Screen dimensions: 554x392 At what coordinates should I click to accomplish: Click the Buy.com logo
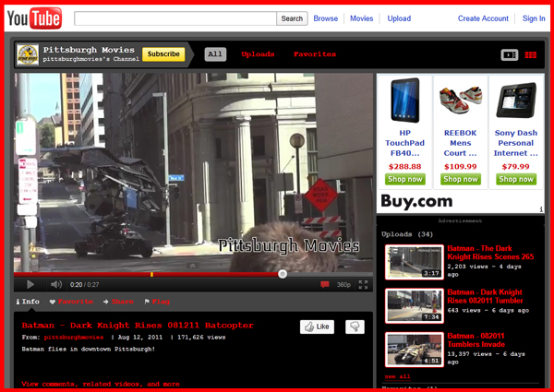[x=416, y=201]
